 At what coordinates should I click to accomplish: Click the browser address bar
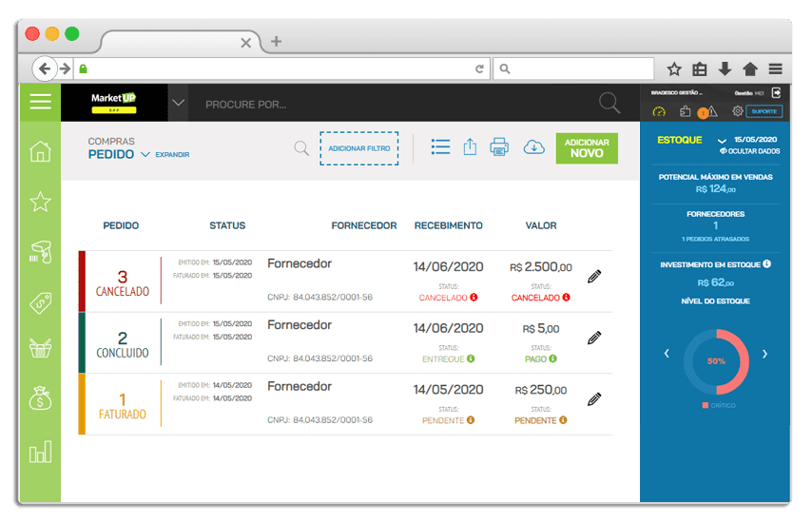(x=282, y=68)
